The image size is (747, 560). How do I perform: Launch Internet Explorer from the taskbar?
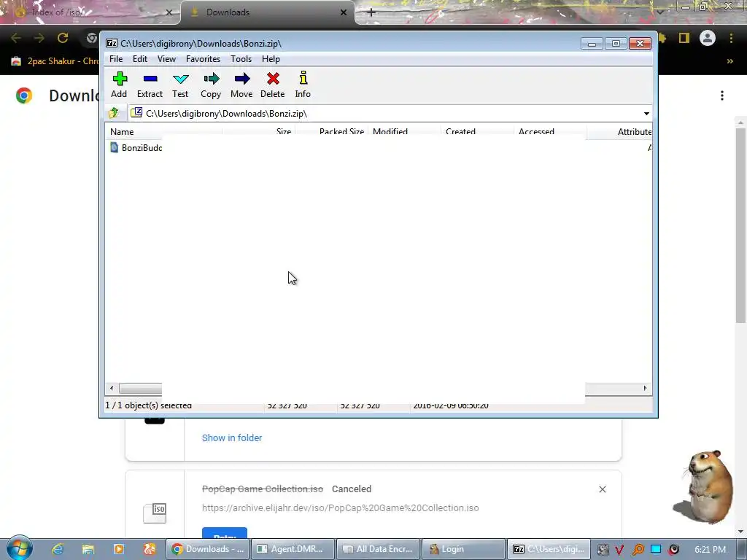58,549
